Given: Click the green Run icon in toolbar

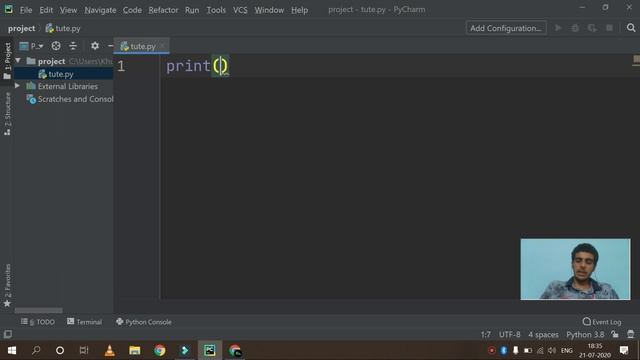Looking at the screenshot, I should [x=558, y=28].
